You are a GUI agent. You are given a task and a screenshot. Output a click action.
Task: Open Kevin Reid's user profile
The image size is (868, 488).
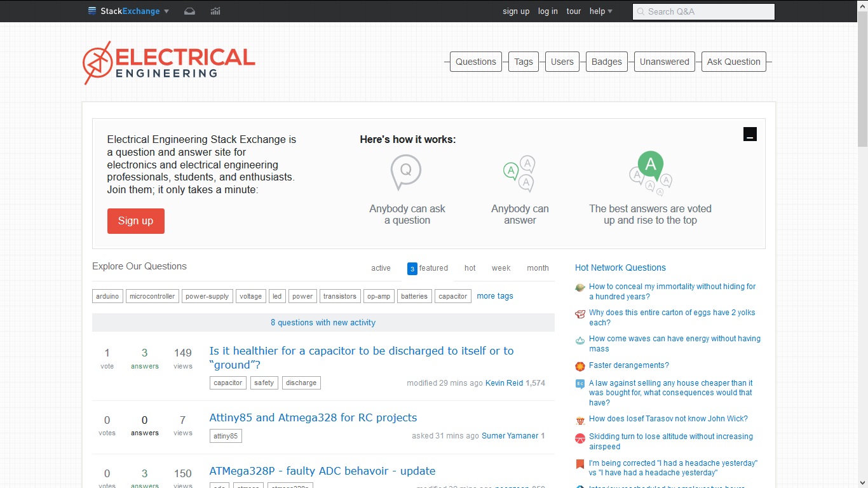point(505,383)
